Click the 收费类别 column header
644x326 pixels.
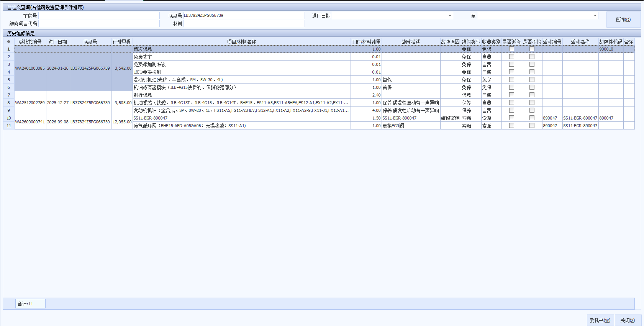(492, 42)
